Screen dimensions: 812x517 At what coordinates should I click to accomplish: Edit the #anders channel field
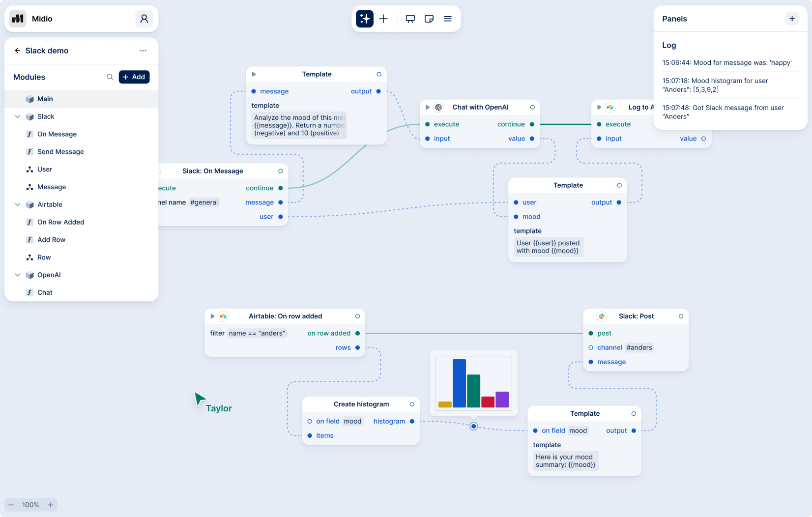click(x=639, y=347)
